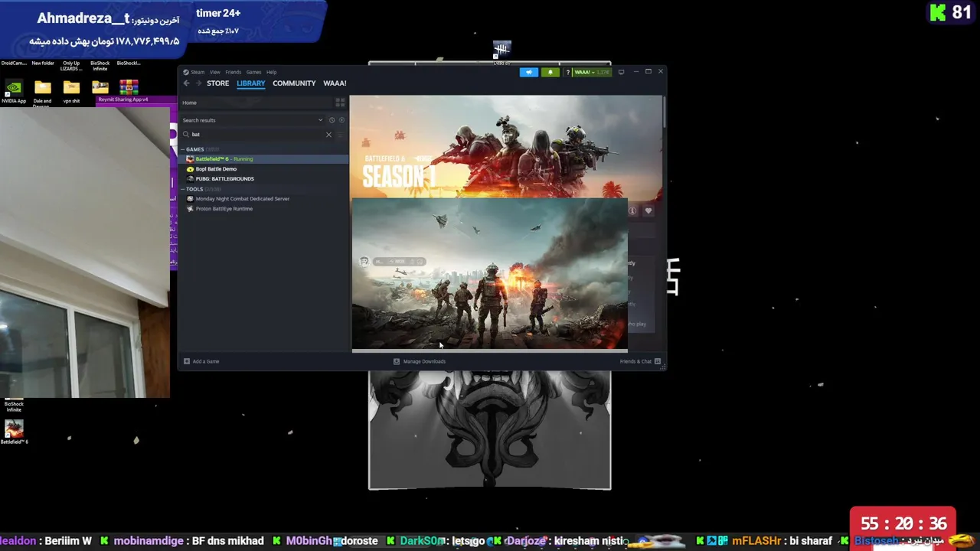Click the question mark help icon
Image resolution: width=980 pixels, height=551 pixels.
coord(567,72)
